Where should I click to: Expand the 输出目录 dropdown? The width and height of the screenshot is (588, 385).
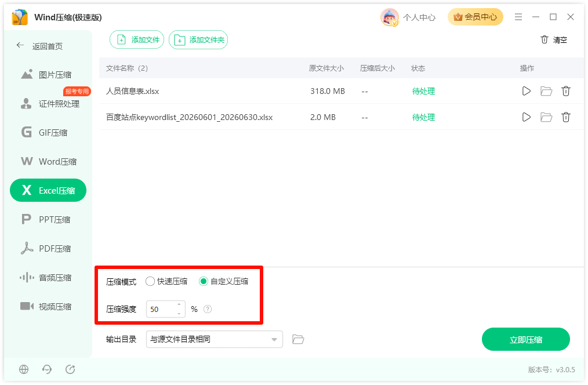pos(214,339)
